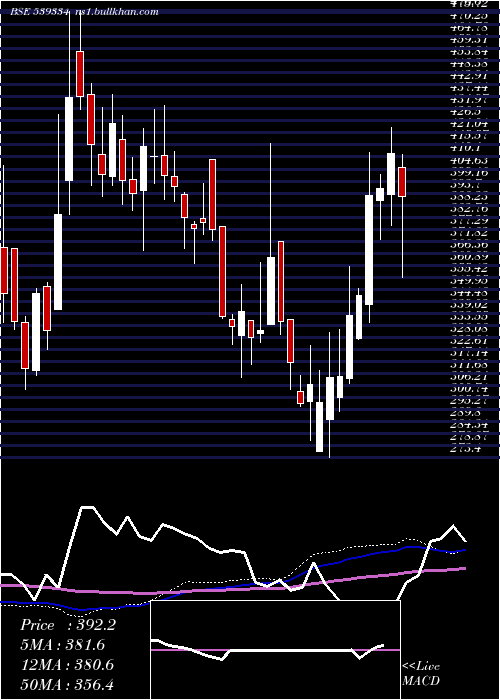The height and width of the screenshot is (700, 500).
Task: Click the 399.16 price axis label
Action: pos(469,173)
